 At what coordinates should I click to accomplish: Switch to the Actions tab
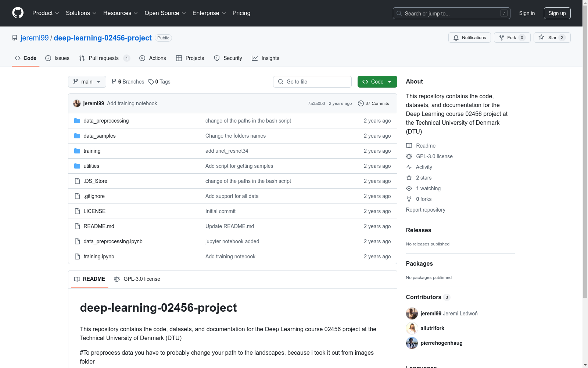coord(153,58)
